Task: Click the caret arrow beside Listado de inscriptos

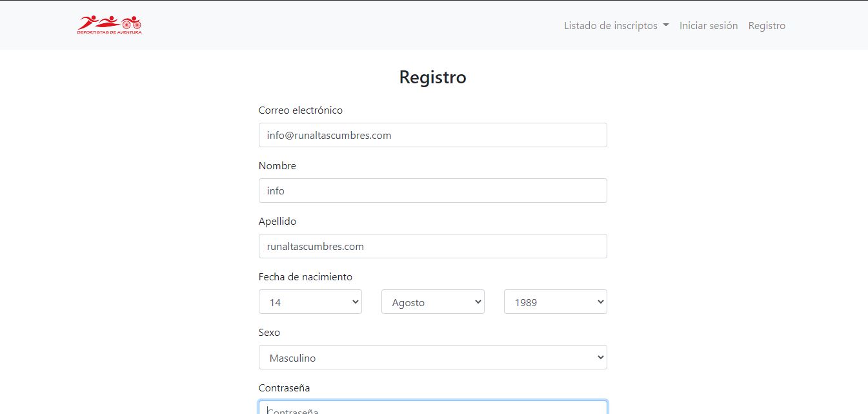Action: pyautogui.click(x=665, y=26)
